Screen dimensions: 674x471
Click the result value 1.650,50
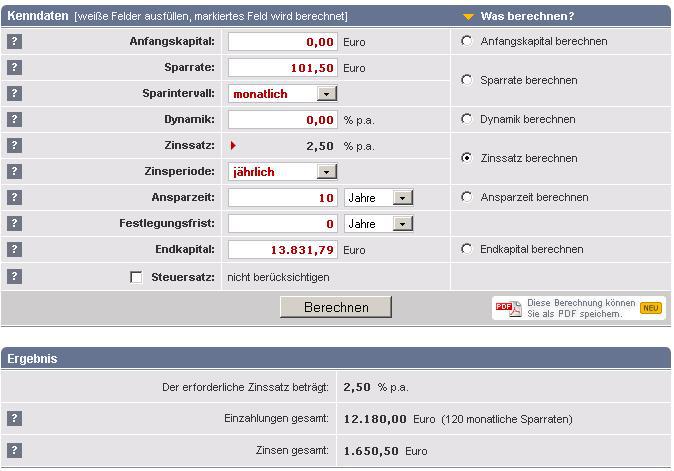pyautogui.click(x=371, y=451)
